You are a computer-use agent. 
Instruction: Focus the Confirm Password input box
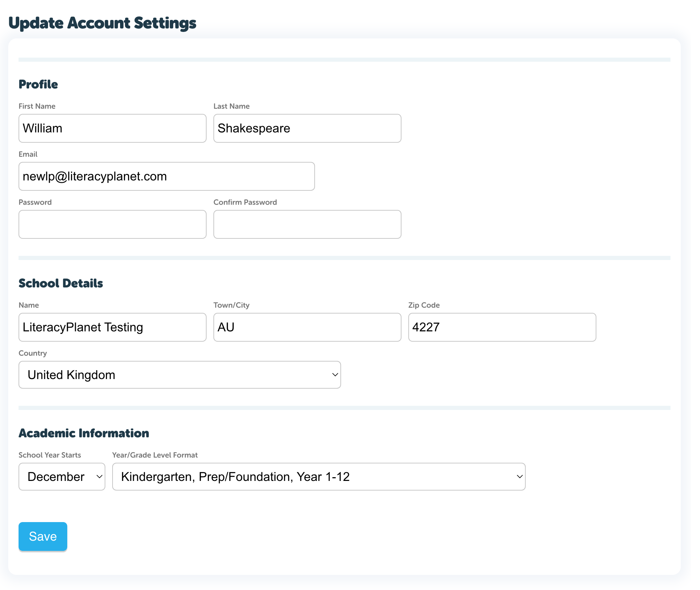(x=307, y=224)
